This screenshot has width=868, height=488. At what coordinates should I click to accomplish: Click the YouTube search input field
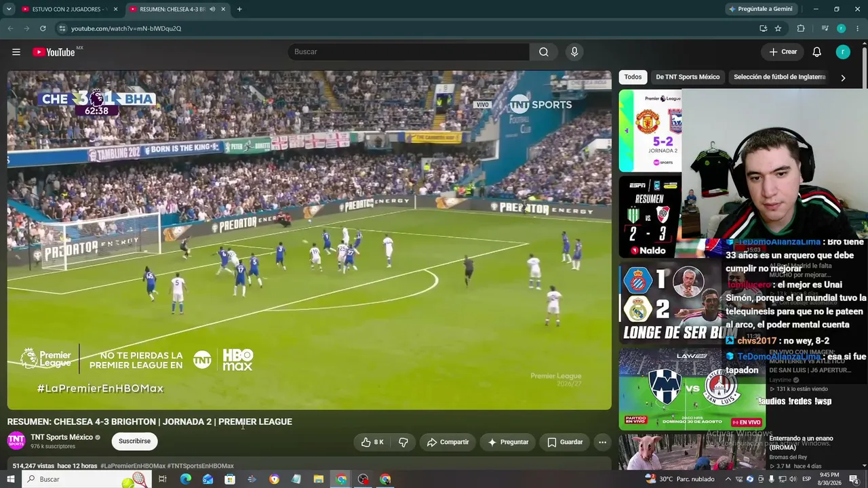click(x=409, y=52)
